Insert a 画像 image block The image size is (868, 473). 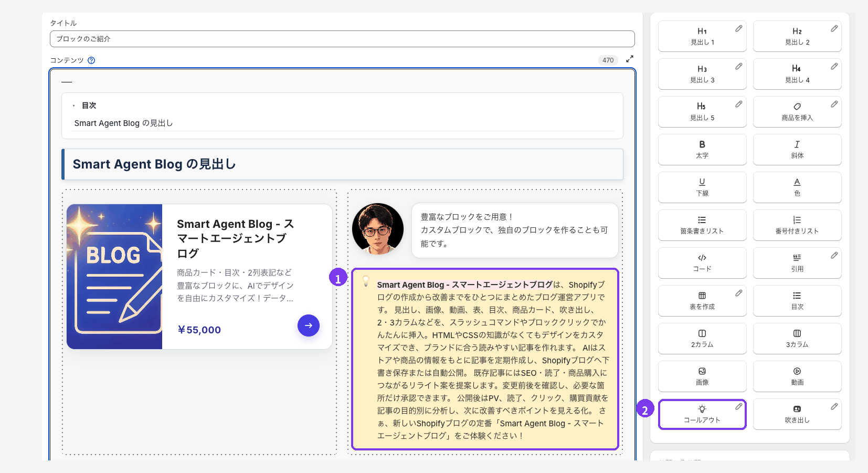pyautogui.click(x=702, y=376)
